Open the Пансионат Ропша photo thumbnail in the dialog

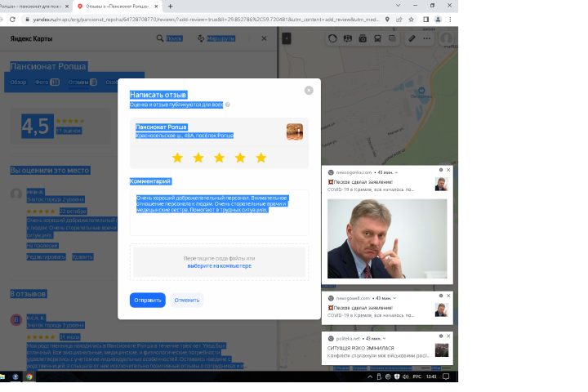pyautogui.click(x=295, y=131)
